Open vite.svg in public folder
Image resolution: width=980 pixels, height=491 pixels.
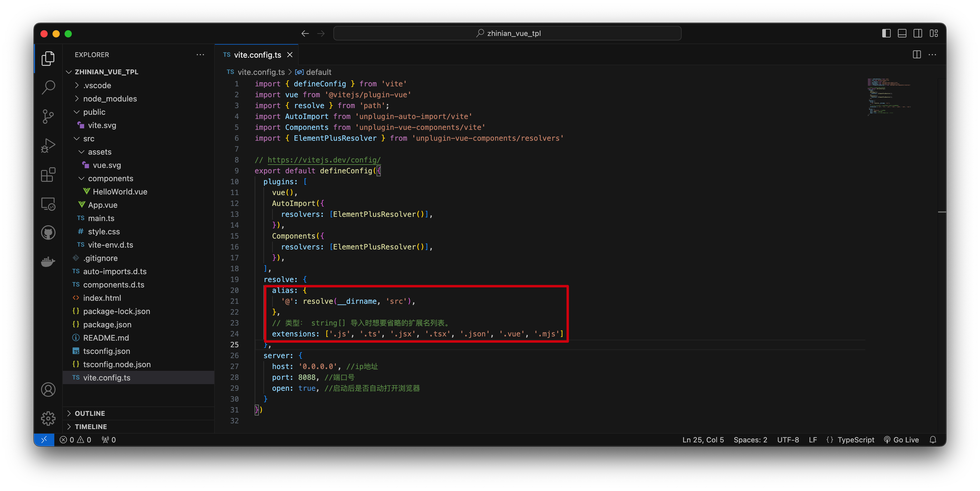pos(138,125)
